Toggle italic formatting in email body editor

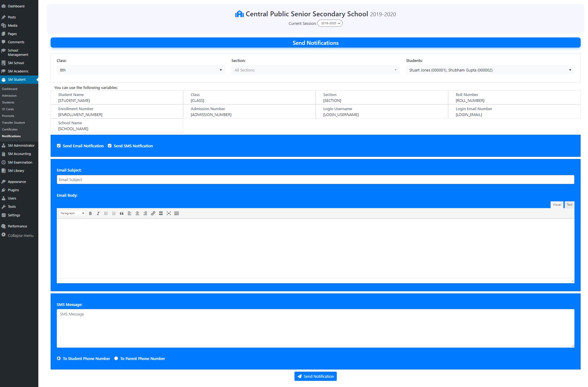tap(98, 213)
